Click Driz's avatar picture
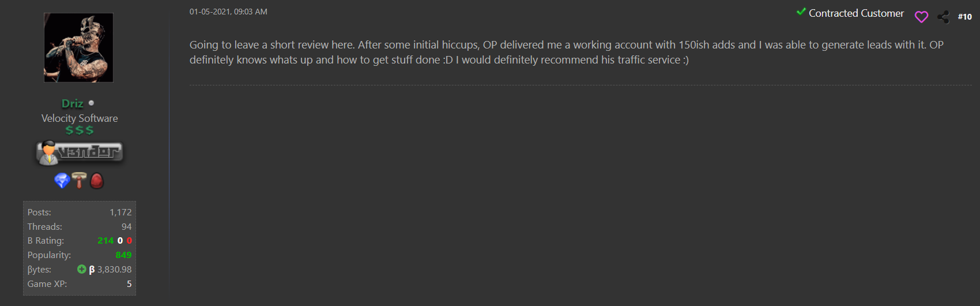This screenshot has width=980, height=306. 78,47
